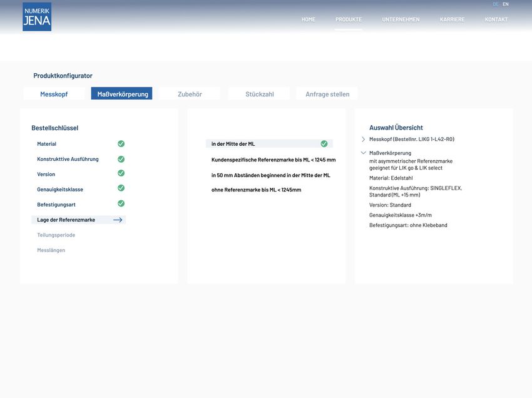Image resolution: width=532 pixels, height=398 pixels.
Task: Expand the Messkopf summary entry
Action: (364, 140)
